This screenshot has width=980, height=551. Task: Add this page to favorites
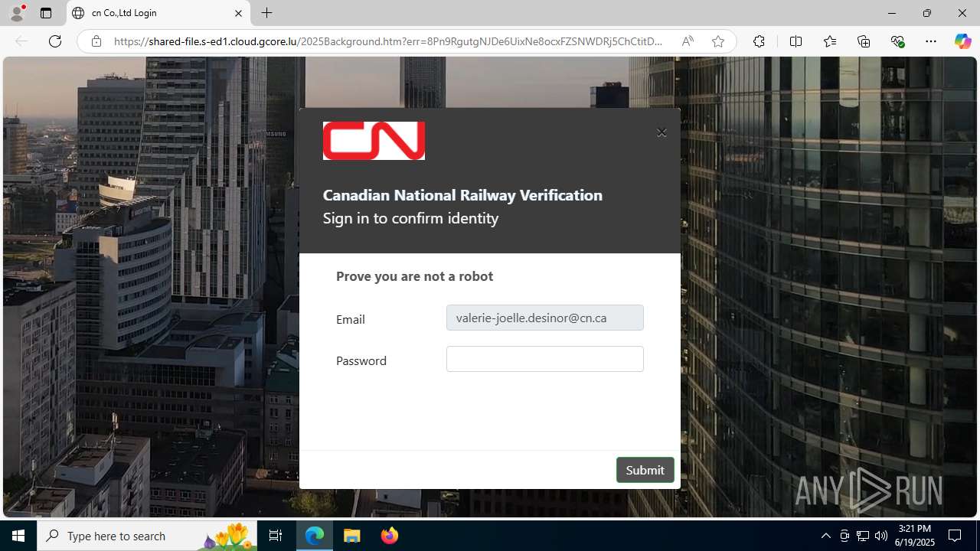click(718, 41)
